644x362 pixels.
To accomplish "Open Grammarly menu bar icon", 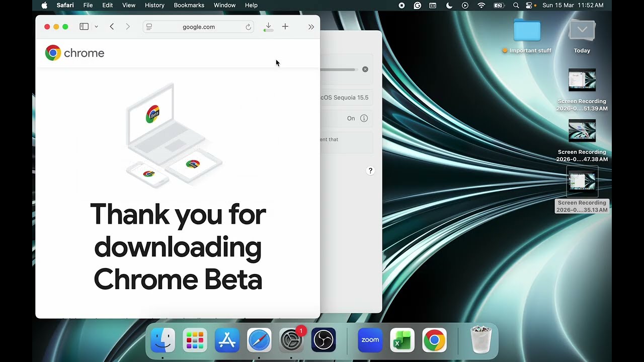I will click(x=418, y=6).
